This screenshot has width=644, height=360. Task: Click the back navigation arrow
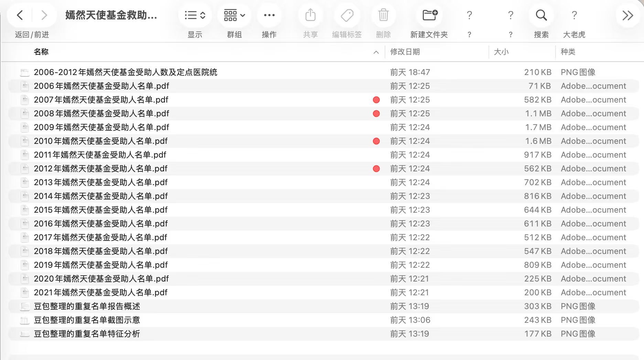(x=20, y=15)
